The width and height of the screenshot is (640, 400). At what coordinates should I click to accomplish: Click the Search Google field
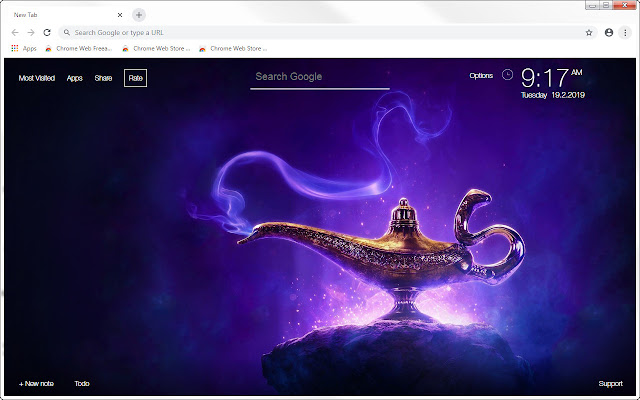(320, 77)
